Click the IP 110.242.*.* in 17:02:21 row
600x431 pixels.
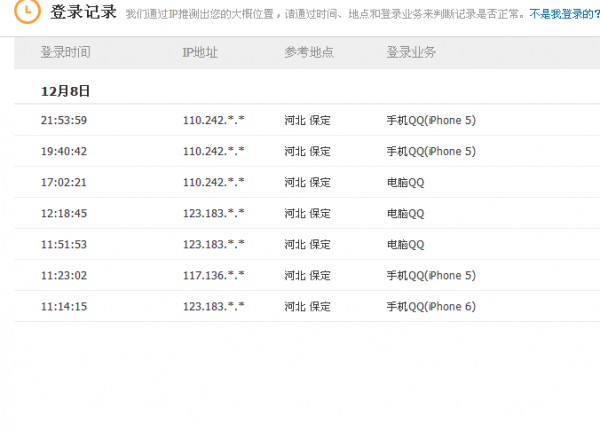pos(214,182)
